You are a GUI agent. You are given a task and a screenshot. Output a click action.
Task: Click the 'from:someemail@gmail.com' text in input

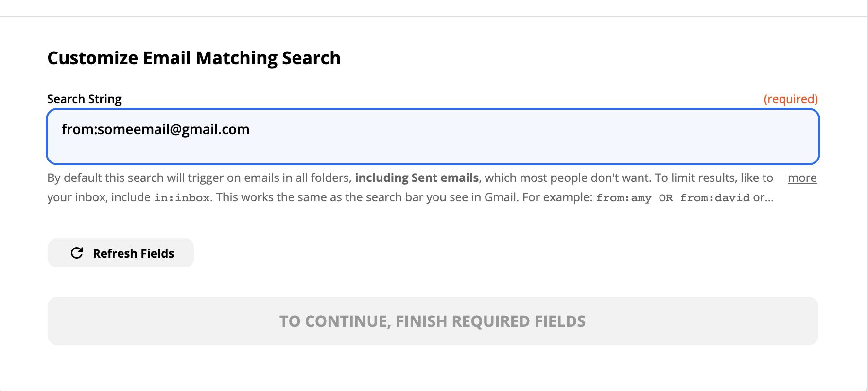click(156, 129)
